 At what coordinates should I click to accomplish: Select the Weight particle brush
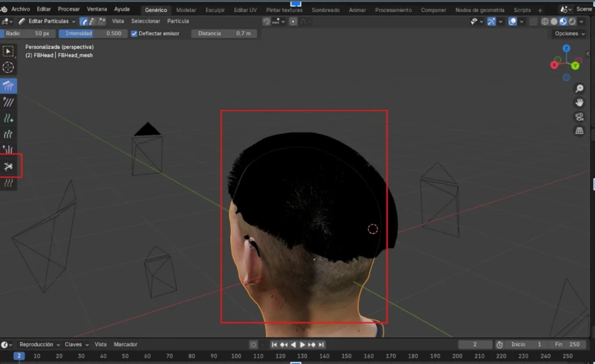[8, 182]
